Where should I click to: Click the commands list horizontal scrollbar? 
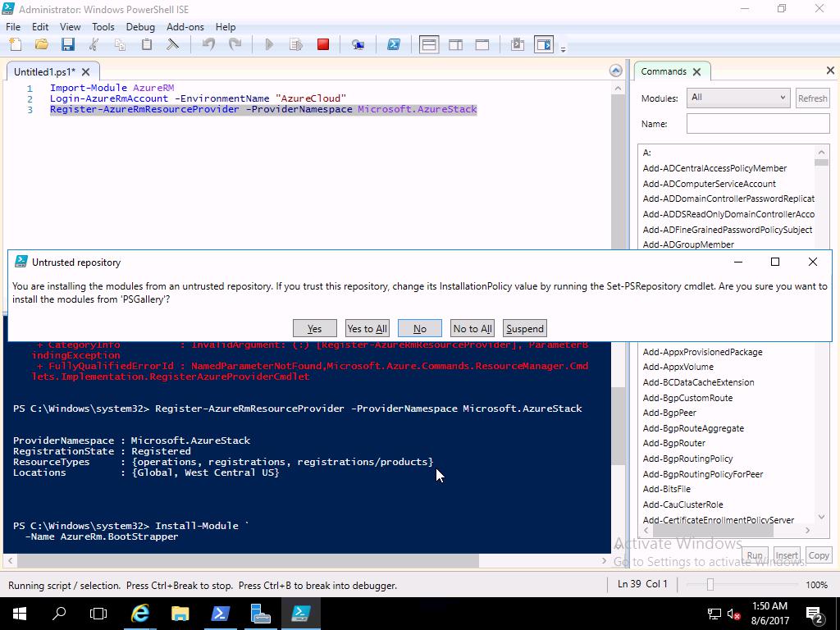coord(713,531)
